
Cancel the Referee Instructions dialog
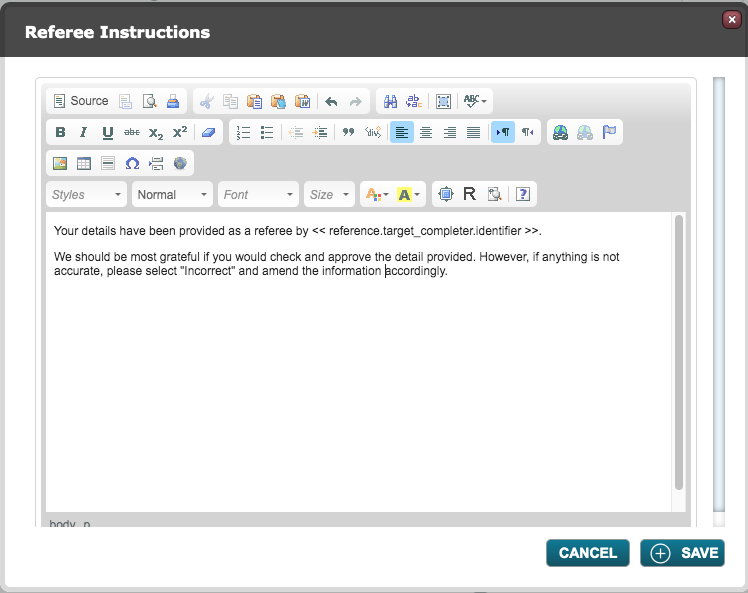(x=588, y=553)
